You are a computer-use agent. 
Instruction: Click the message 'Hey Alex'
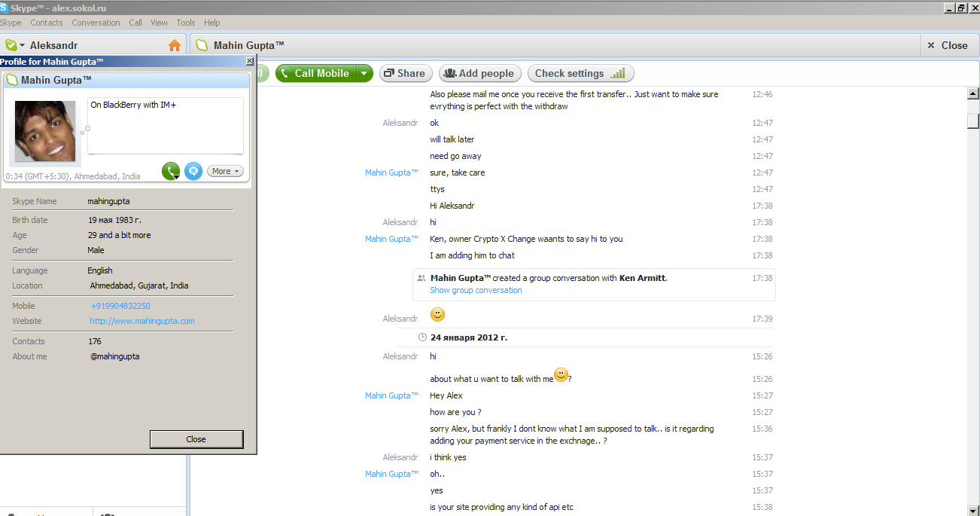pos(446,395)
